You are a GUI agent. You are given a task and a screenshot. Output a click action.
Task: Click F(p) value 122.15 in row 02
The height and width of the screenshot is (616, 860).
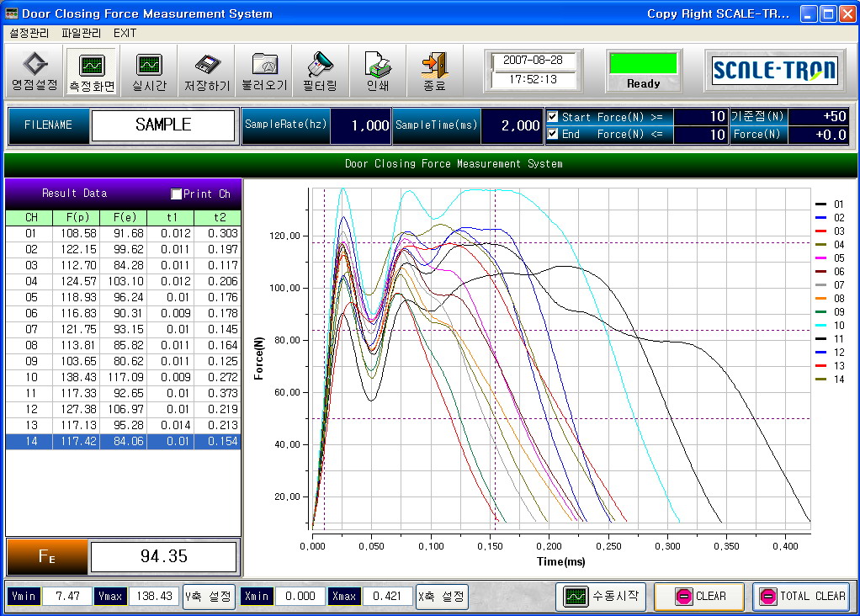coord(77,249)
